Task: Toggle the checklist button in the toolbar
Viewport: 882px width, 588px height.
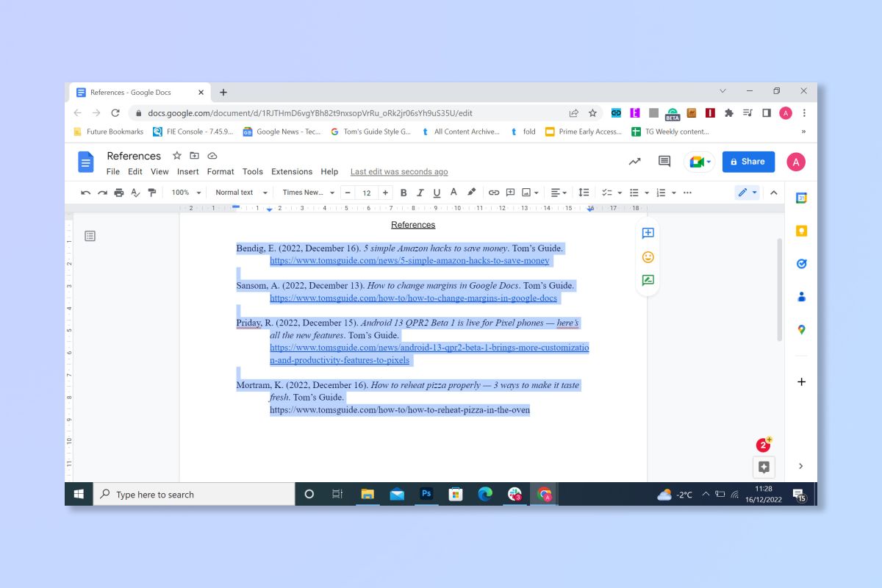Action: coord(607,193)
